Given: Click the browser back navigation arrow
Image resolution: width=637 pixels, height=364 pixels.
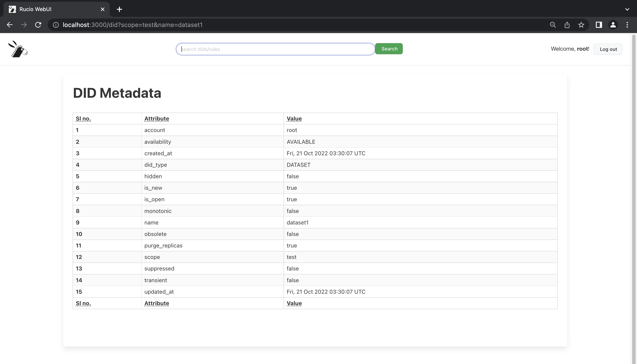Looking at the screenshot, I should (9, 25).
